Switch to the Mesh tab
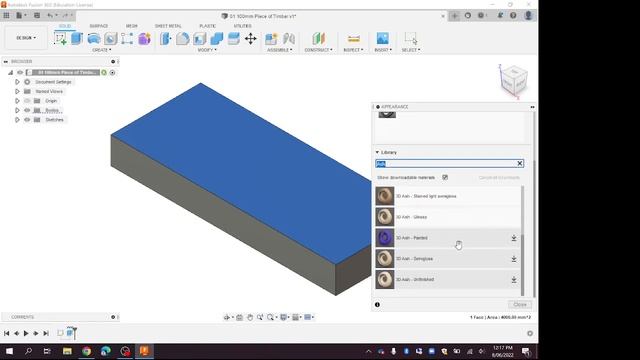 pyautogui.click(x=131, y=26)
